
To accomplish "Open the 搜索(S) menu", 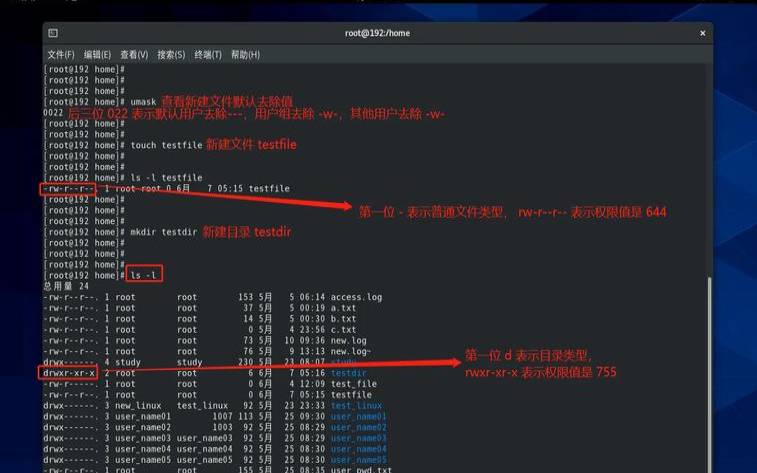I will [171, 55].
